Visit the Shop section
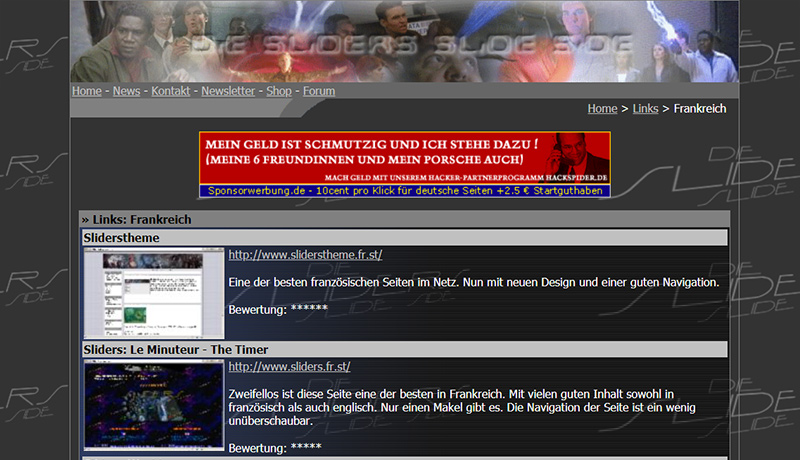 [279, 91]
